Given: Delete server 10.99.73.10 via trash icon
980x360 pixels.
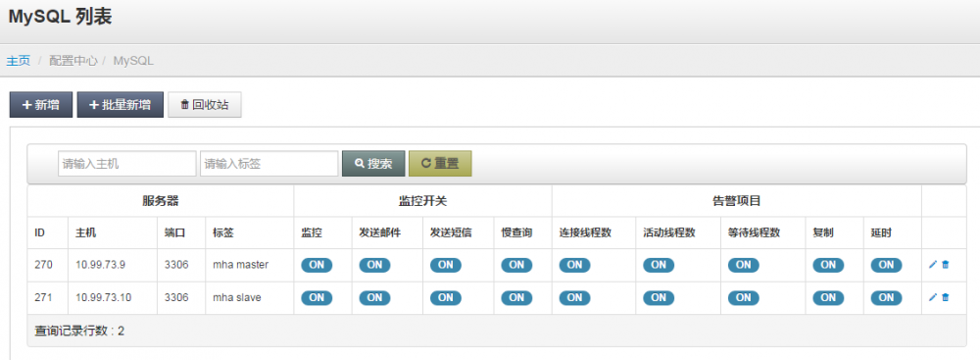Looking at the screenshot, I should pos(945,297).
